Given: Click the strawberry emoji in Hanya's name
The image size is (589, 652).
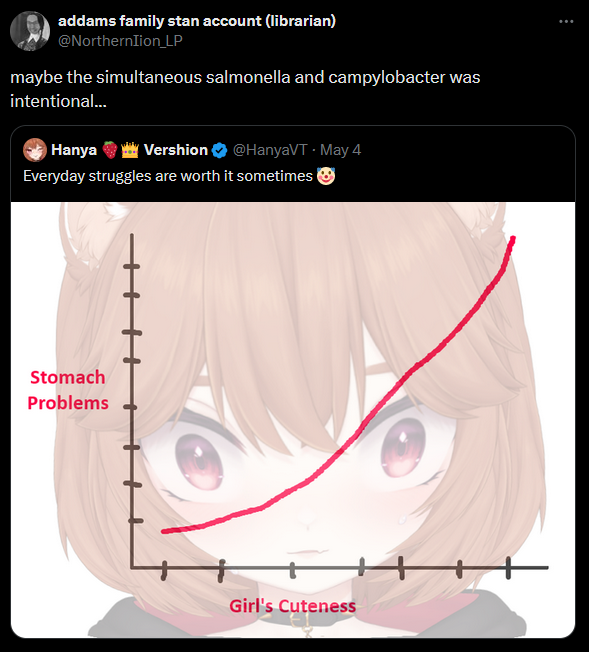Looking at the screenshot, I should (110, 150).
